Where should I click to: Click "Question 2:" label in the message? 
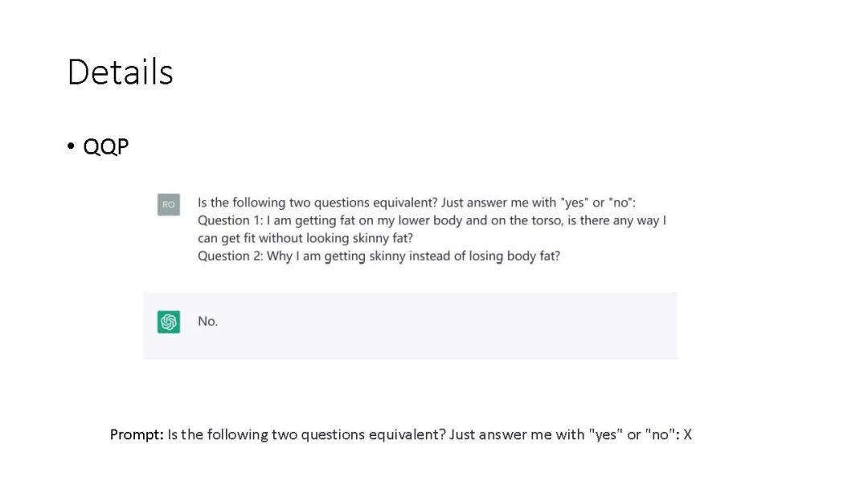(x=231, y=256)
